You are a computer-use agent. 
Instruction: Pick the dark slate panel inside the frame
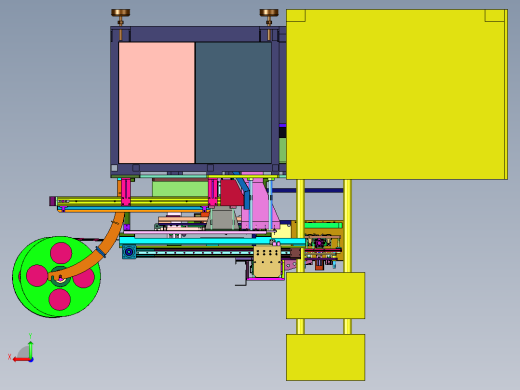pyautogui.click(x=233, y=103)
